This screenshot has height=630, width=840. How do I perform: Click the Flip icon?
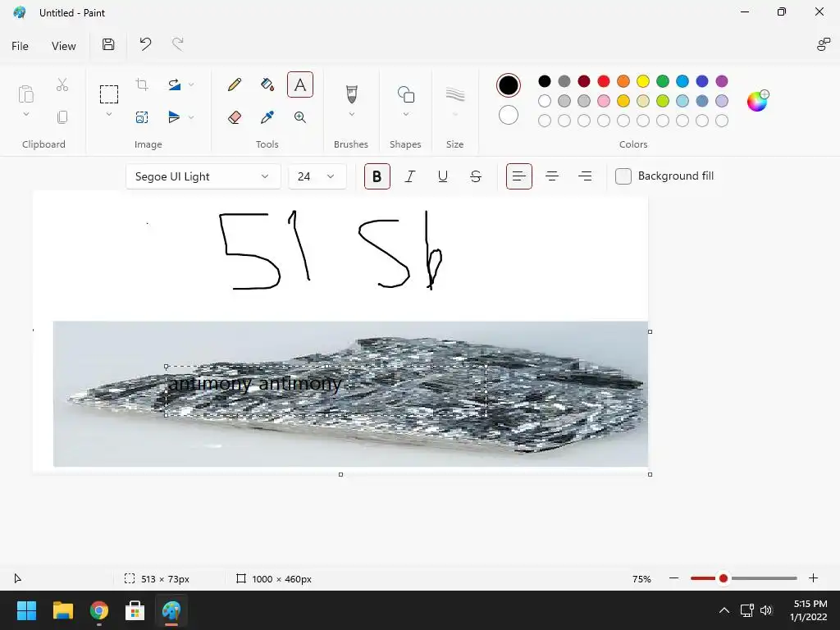click(174, 116)
